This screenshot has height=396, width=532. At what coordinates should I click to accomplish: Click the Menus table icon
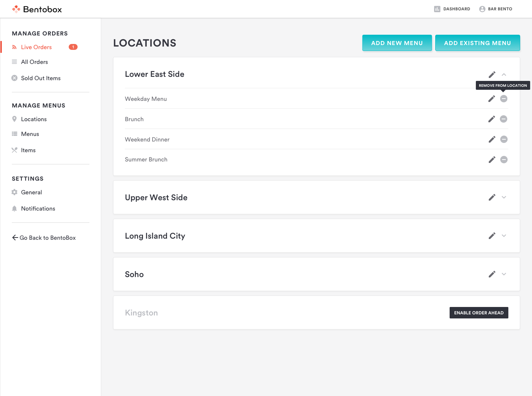tap(14, 134)
